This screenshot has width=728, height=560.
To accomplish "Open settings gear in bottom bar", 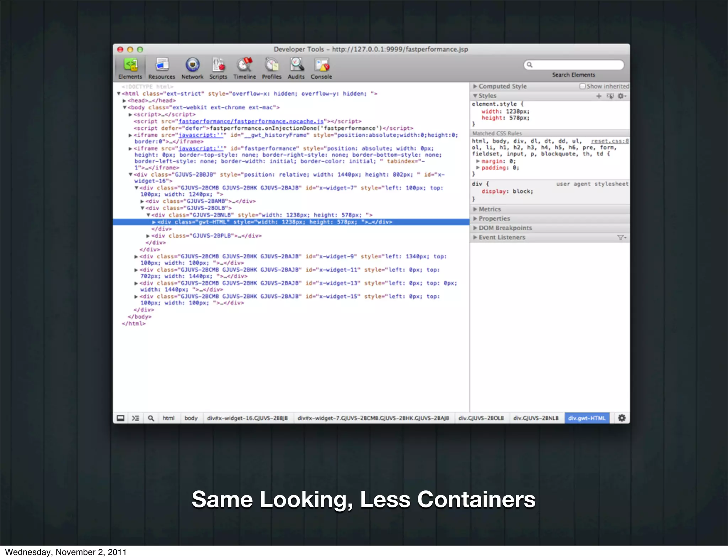I will [622, 418].
